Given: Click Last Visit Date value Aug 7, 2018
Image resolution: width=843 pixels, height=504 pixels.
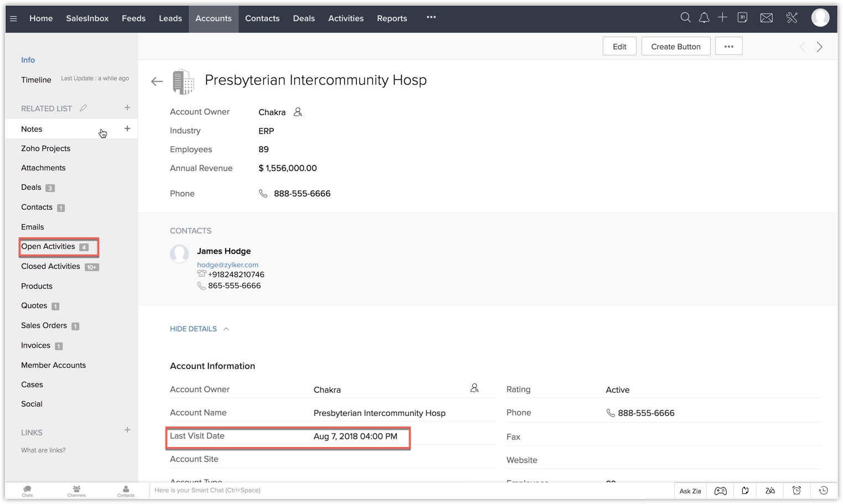Looking at the screenshot, I should [x=355, y=437].
